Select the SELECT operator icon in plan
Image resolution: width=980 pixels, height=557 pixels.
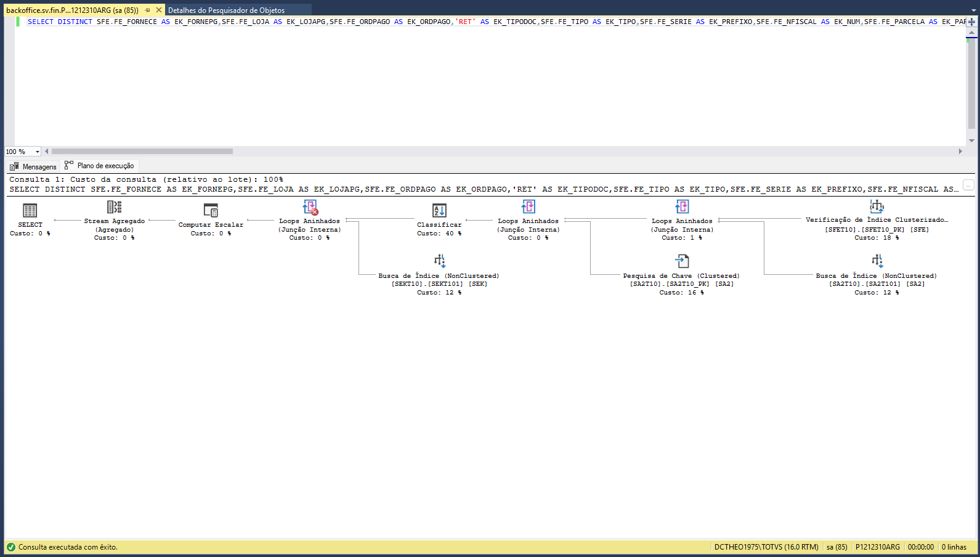(30, 211)
